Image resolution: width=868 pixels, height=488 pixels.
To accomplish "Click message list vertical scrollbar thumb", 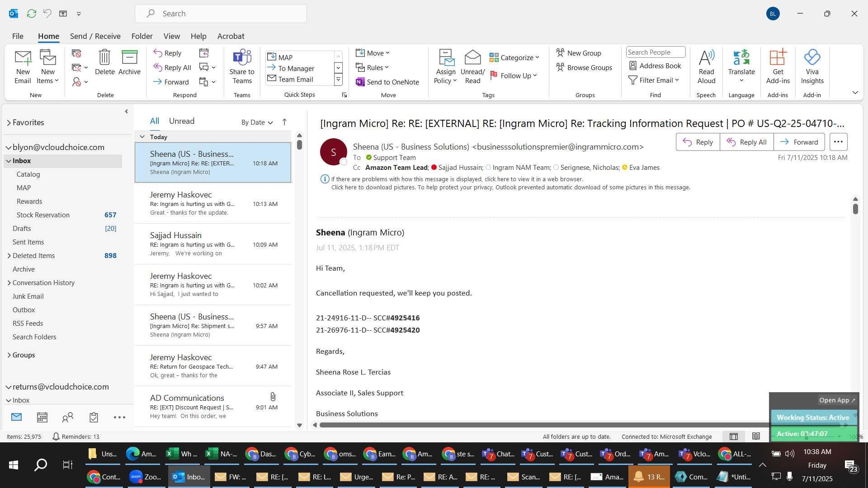I will [x=299, y=145].
